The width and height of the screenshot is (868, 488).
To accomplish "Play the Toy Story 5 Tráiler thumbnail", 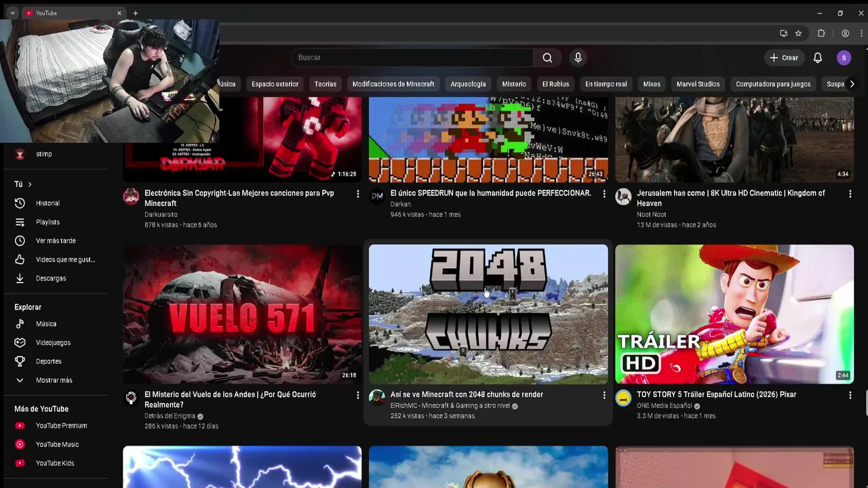I will pos(734,314).
